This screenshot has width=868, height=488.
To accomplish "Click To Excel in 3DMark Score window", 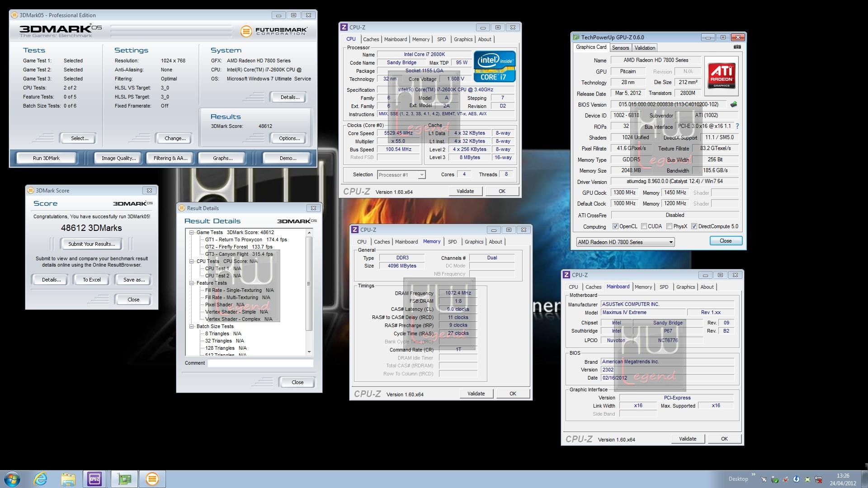I will (92, 280).
